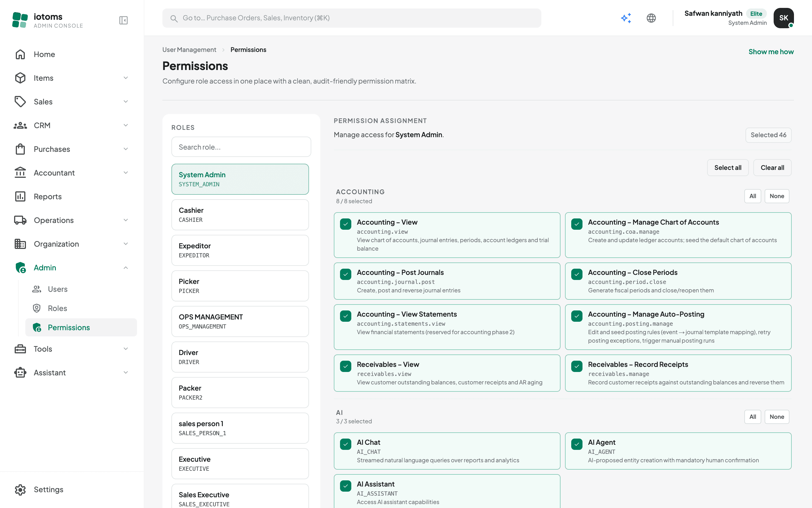Uncheck Accounting – Manage Chart of Accounts
The width and height of the screenshot is (812, 508).
pos(577,224)
